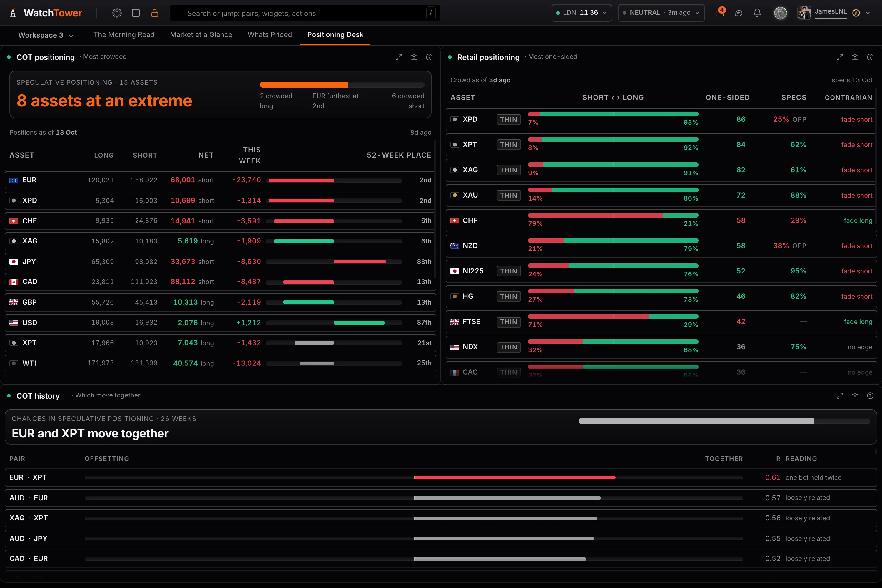Click the round grey avatar icon
Screen dimensions: 882x588
780,13
